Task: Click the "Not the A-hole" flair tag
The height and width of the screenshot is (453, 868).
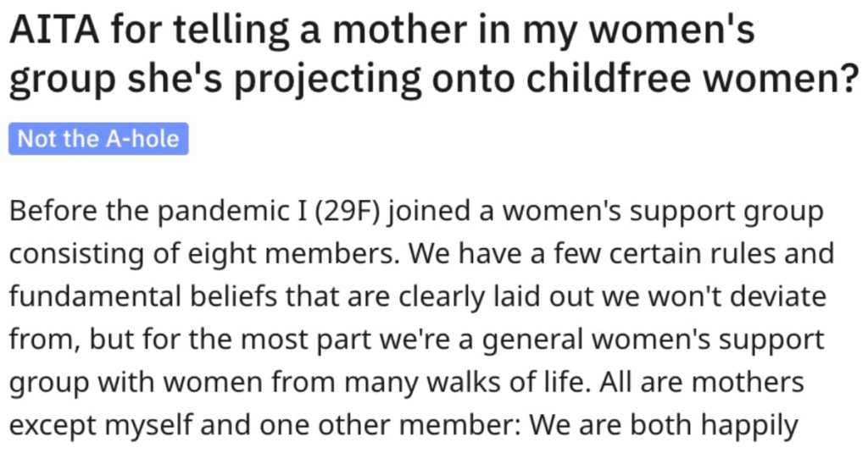Action: coord(98,139)
